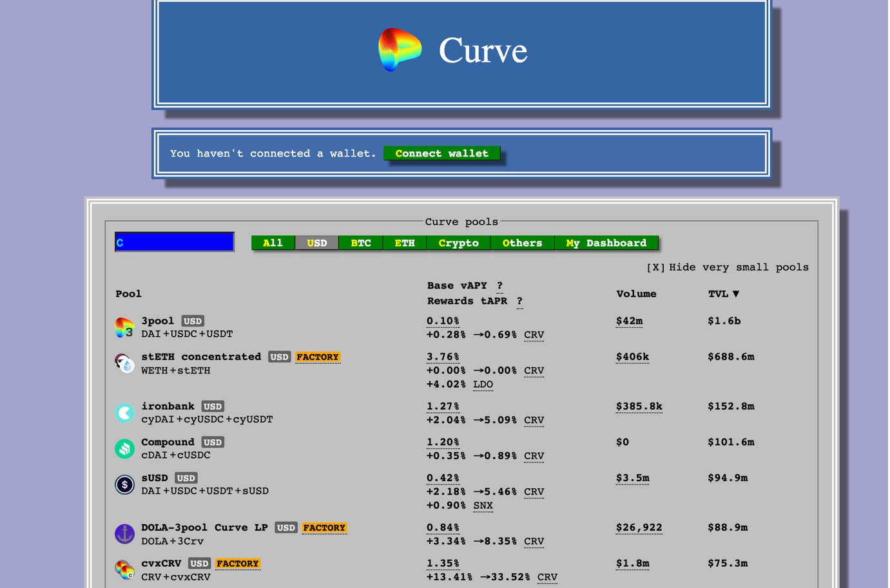Open the stETH concentrated pool icon
Viewport: 890px width, 588px height.
pos(124,363)
